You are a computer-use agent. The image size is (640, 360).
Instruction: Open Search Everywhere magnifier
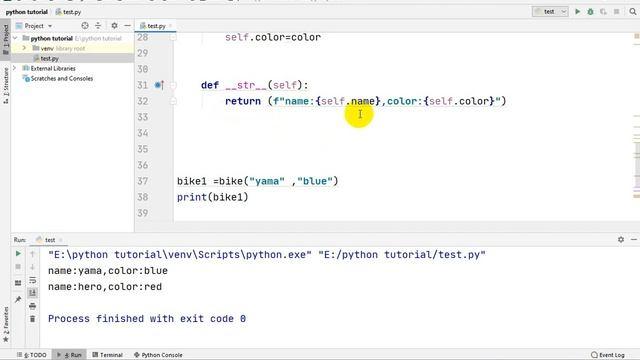click(633, 12)
